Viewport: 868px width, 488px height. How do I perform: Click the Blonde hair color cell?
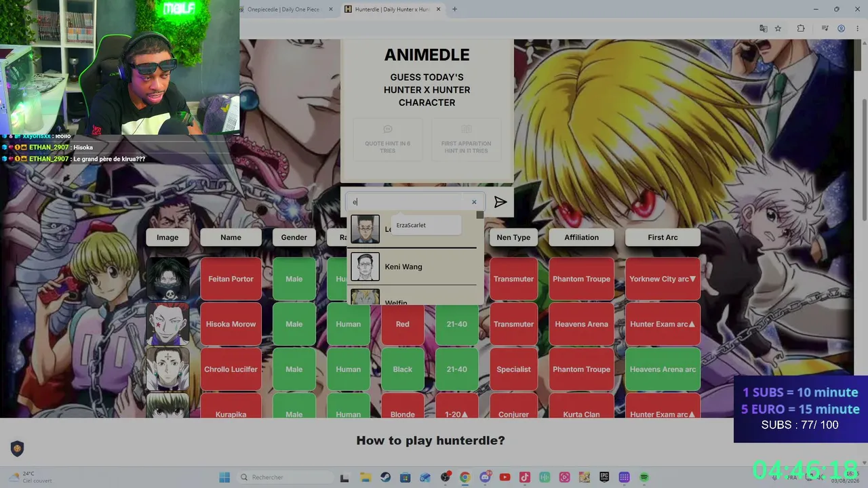click(402, 405)
